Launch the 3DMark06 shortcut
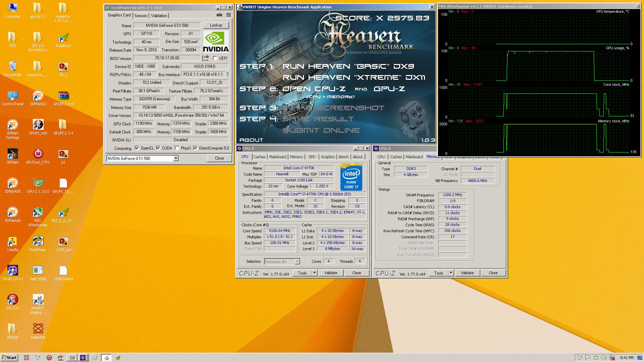Viewport: 644px width, 362px height. [12, 215]
